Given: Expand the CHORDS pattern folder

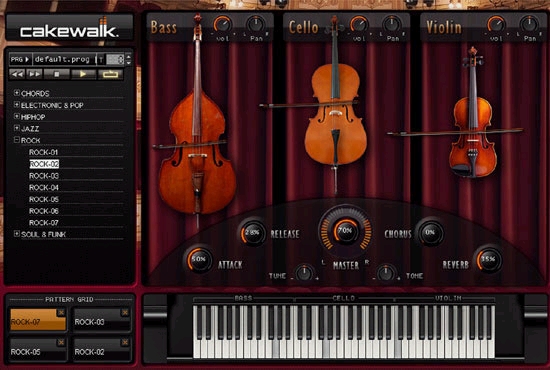Looking at the screenshot, I should 16,93.
